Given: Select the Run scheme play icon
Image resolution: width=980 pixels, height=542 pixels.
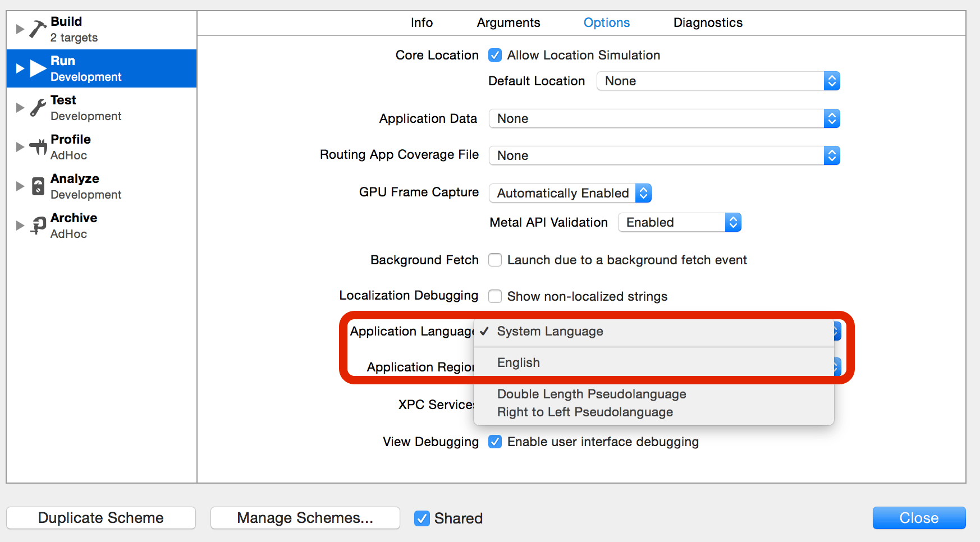Looking at the screenshot, I should [x=38, y=68].
